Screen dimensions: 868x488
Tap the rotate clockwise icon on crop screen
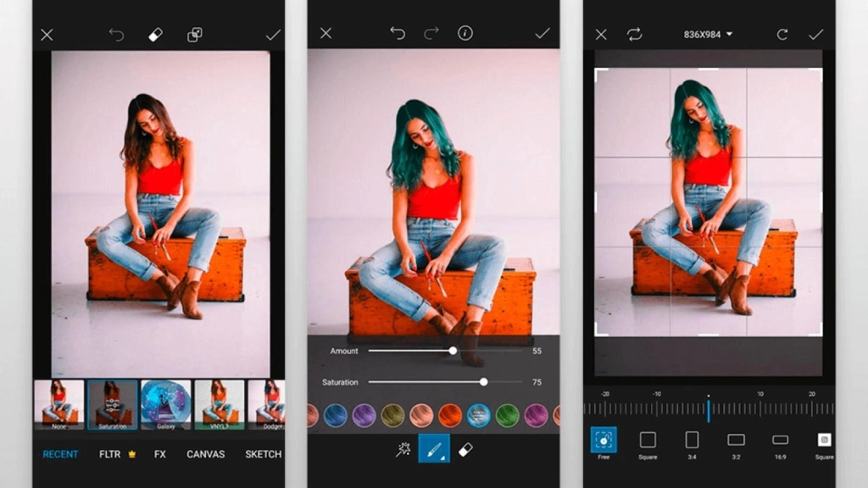782,35
